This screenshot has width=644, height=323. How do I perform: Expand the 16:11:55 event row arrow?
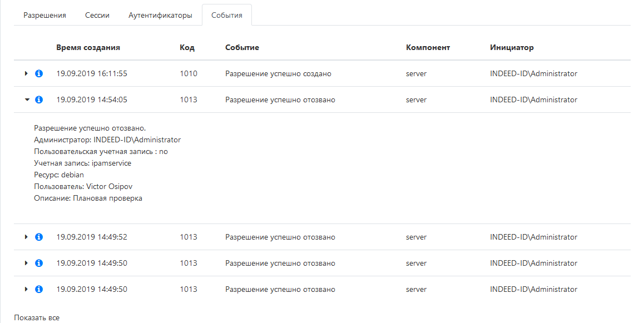(x=26, y=73)
